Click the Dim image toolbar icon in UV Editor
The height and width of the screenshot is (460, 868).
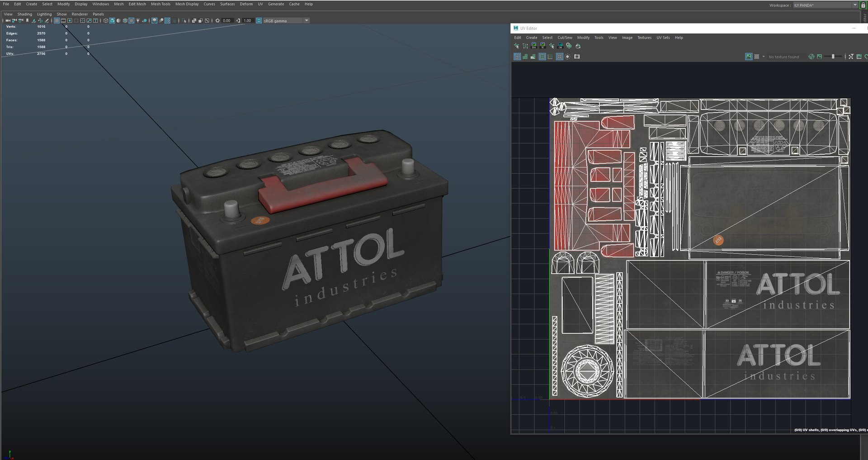point(534,46)
